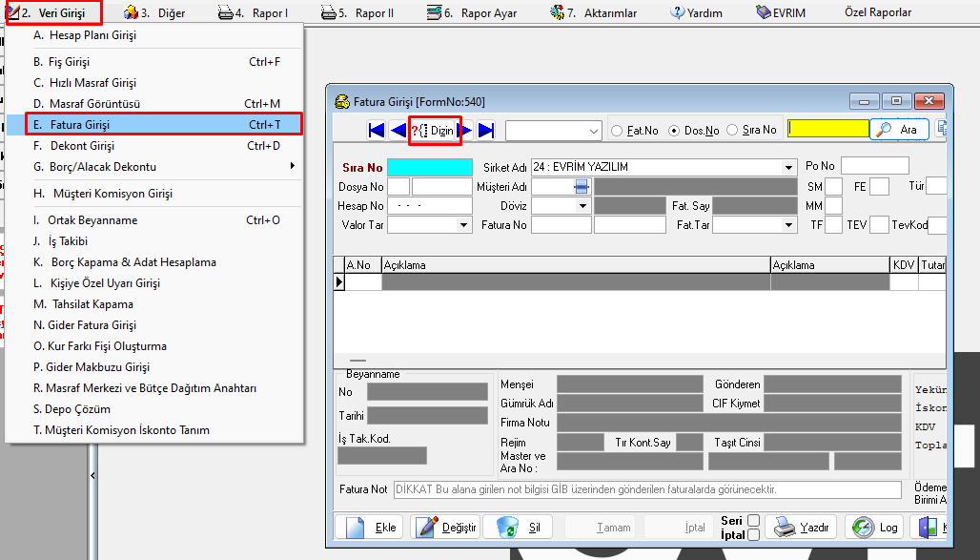Image resolution: width=980 pixels, height=560 pixels.
Task: Click the Fatura Girişi window title icon
Action: point(342,101)
